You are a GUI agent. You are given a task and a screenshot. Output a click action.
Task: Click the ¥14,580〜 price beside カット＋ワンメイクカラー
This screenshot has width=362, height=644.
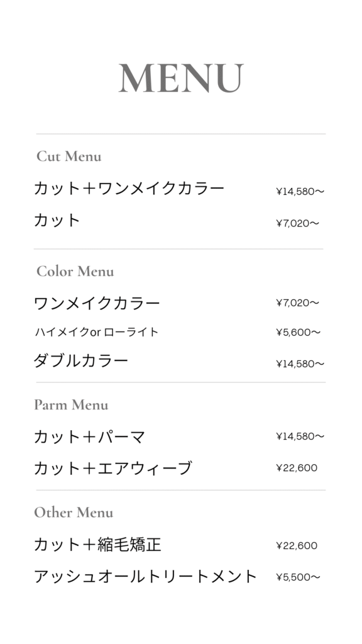[300, 191]
